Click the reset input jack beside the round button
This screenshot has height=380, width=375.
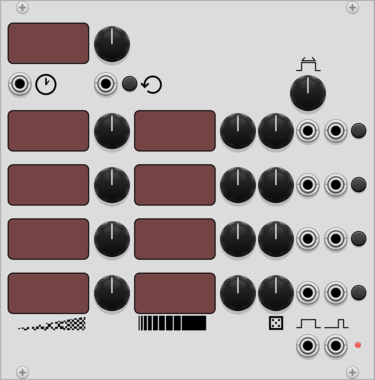pos(106,84)
